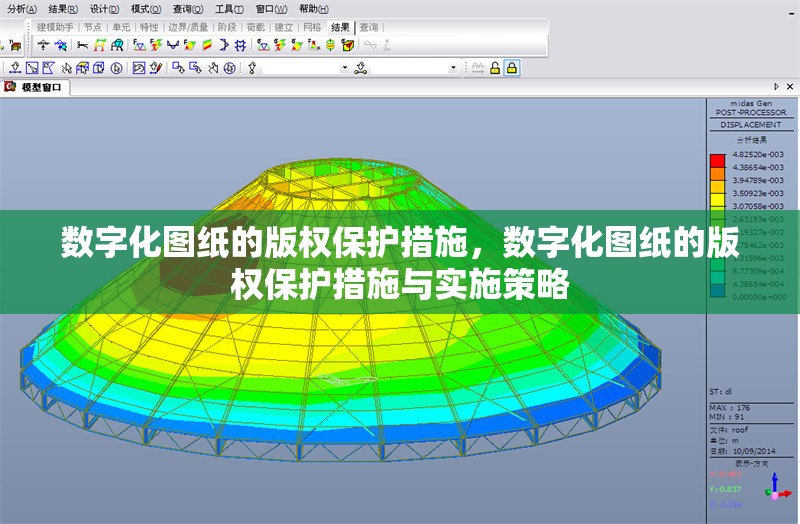Viewport: 800px width, 524px height.
Task: Toggle the open padlock icon in toolbar
Action: [495, 68]
